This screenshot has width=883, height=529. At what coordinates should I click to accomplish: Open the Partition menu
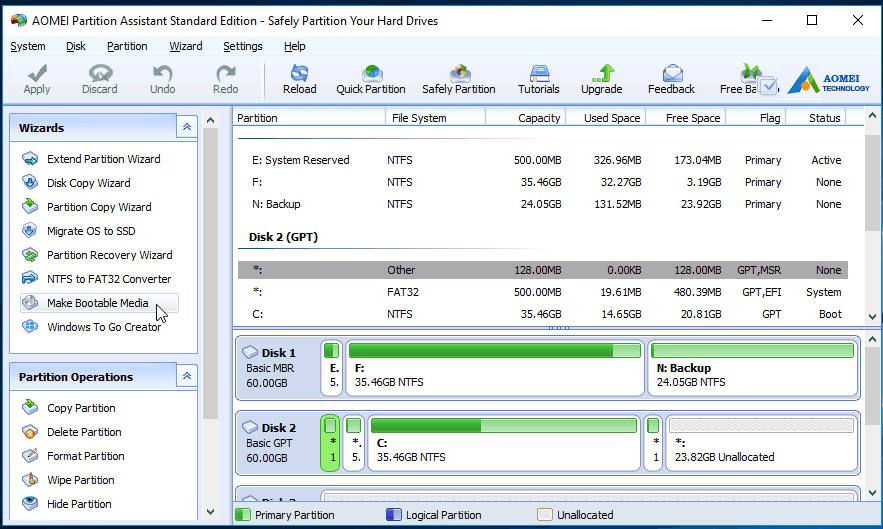[x=127, y=46]
